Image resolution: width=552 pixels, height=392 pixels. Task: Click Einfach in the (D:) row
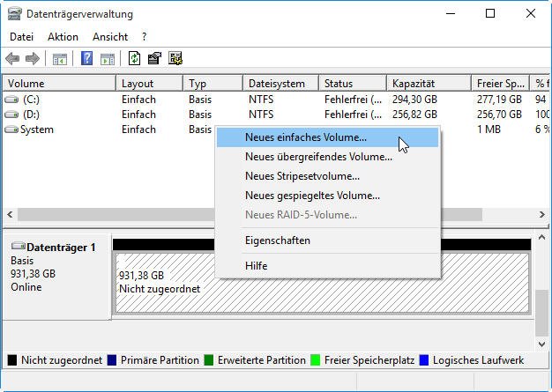138,115
